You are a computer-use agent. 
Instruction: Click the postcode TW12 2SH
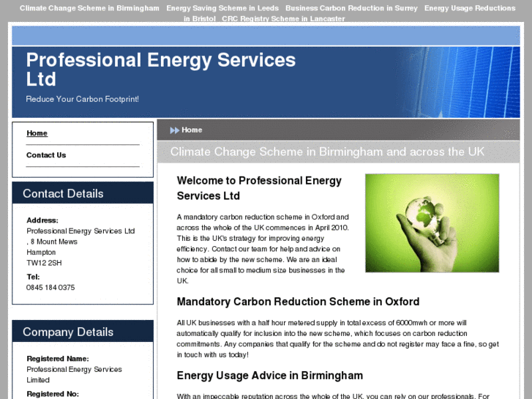tap(44, 263)
